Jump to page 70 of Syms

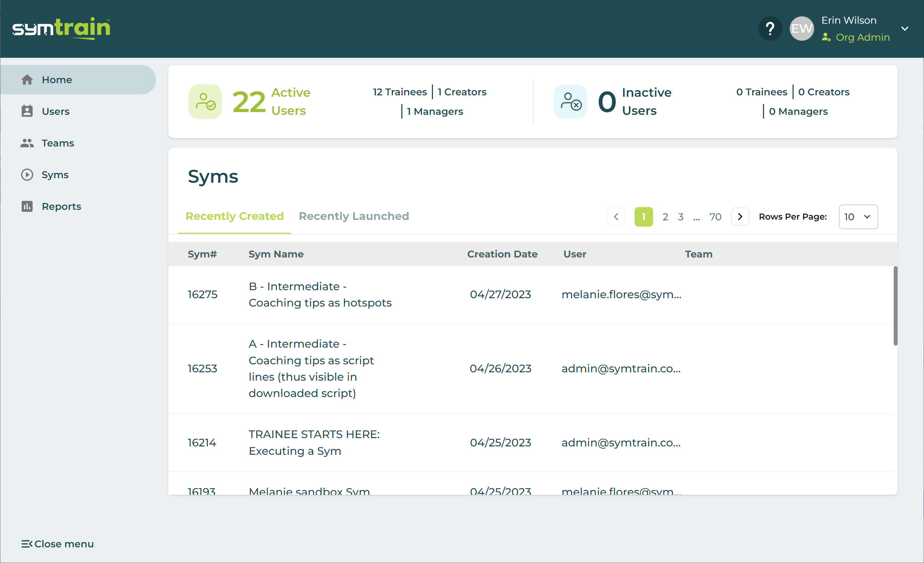(x=715, y=216)
